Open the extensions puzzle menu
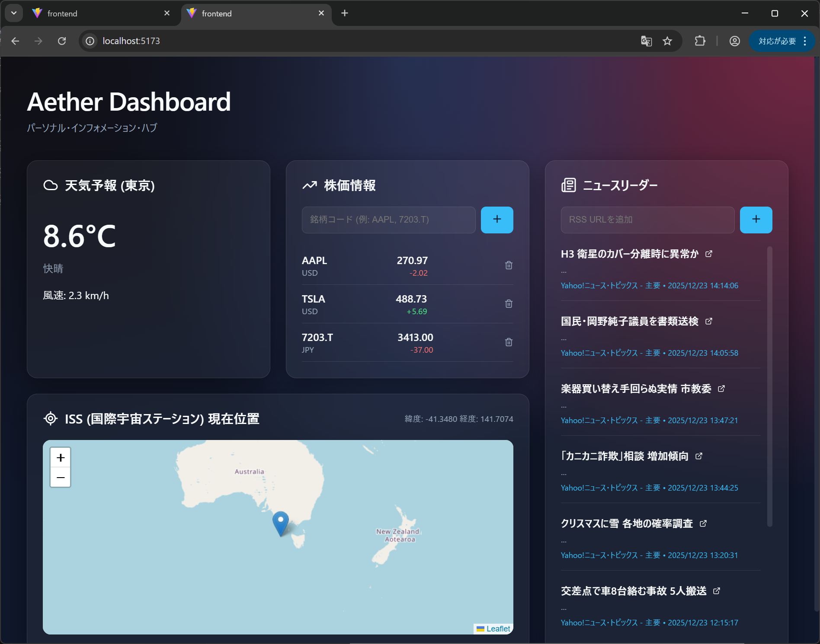Screen dimensions: 820x644 (700, 41)
